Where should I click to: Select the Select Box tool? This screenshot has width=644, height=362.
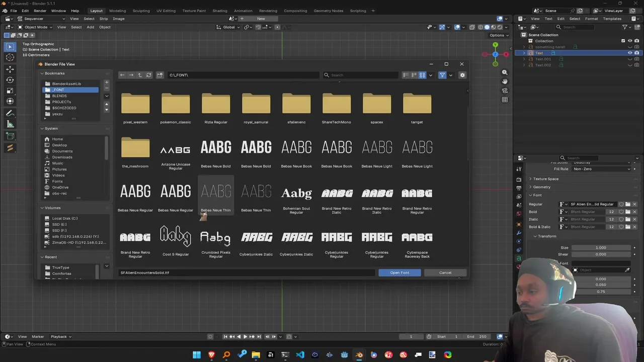(10, 46)
